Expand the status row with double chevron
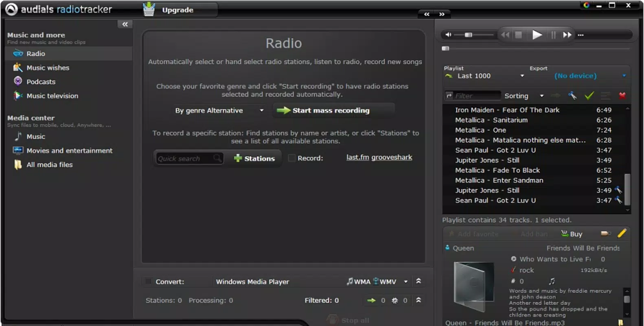This screenshot has width=644, height=326. tap(418, 300)
